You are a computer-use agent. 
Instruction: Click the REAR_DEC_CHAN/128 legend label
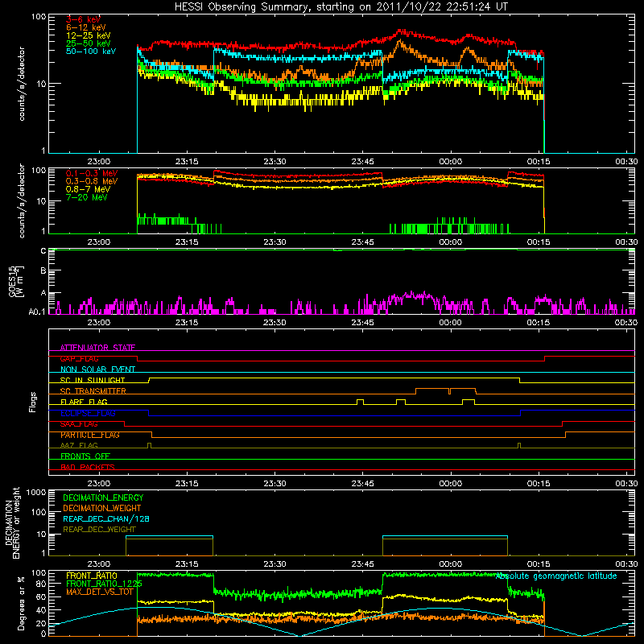pos(106,518)
